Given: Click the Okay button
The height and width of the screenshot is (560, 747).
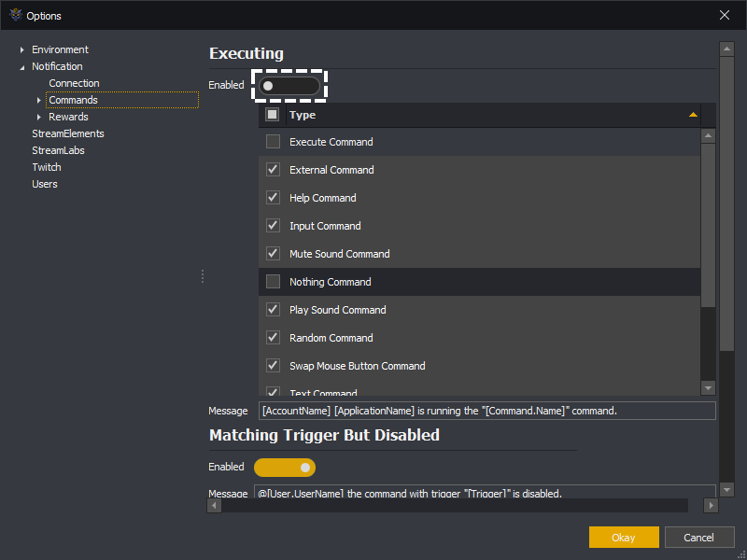Looking at the screenshot, I should [x=624, y=538].
